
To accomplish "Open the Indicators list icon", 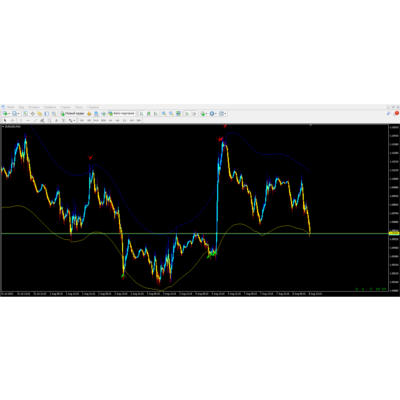I will 203,113.
